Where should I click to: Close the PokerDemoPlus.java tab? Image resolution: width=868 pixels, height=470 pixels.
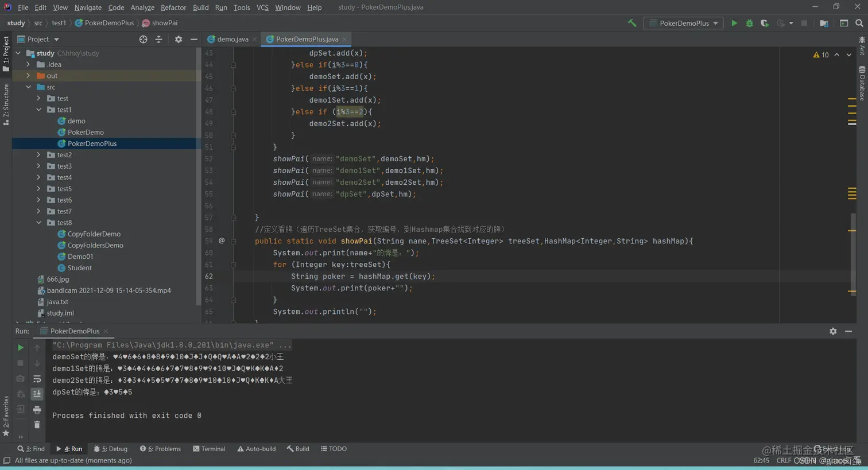click(344, 39)
